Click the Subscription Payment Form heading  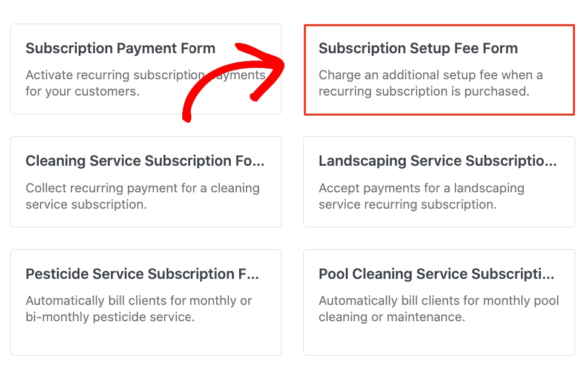(x=120, y=48)
